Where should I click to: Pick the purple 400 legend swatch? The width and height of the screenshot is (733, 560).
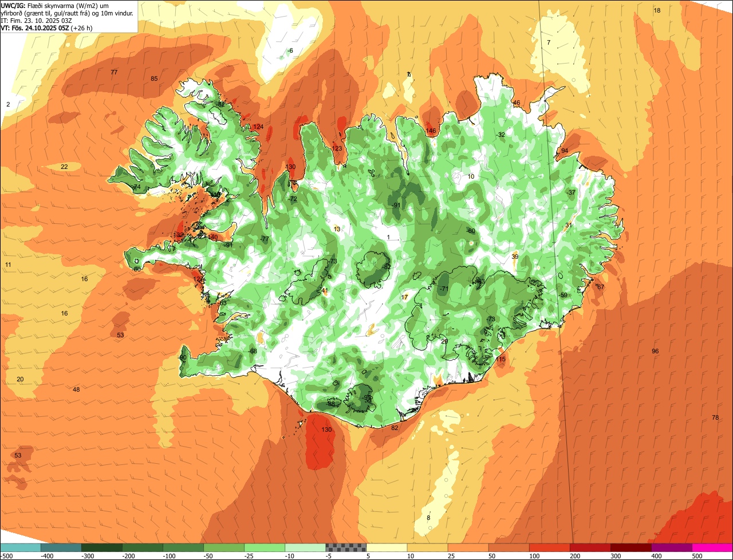tap(672, 547)
